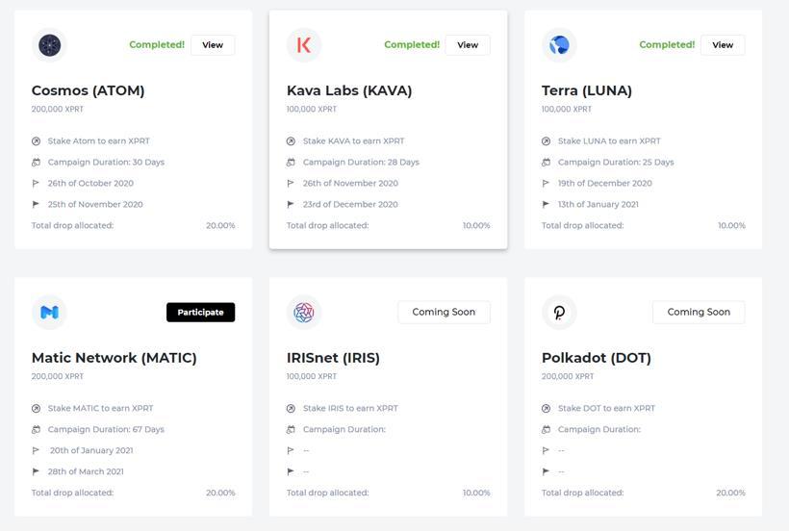
Task: Click the stake icon beside Stake MATIC
Action: [37, 409]
